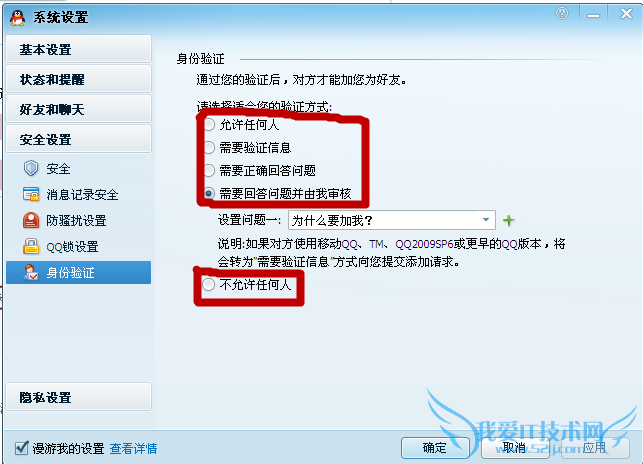Viewport: 643px width, 464px height.
Task: Click the shield icon next to 安全
Action: click(31, 168)
